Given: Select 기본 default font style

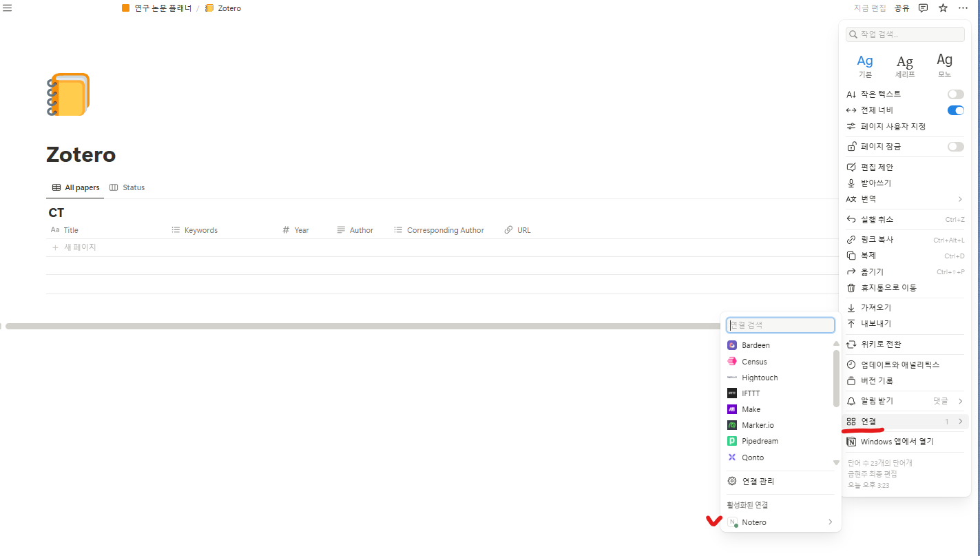Looking at the screenshot, I should pyautogui.click(x=865, y=66).
